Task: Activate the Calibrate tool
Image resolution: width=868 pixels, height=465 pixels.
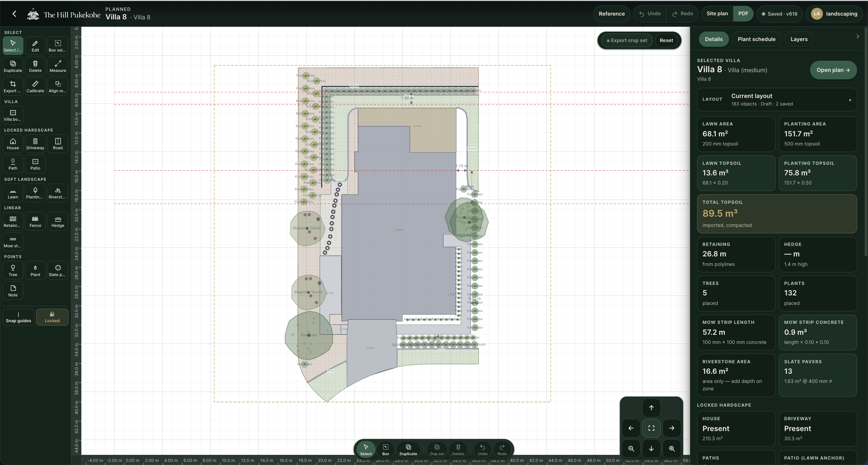Action: click(35, 86)
